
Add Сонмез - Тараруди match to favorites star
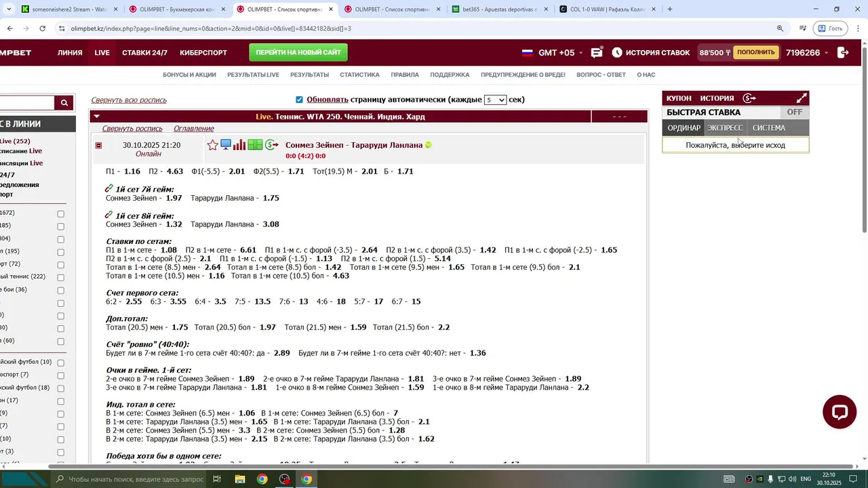coord(212,145)
